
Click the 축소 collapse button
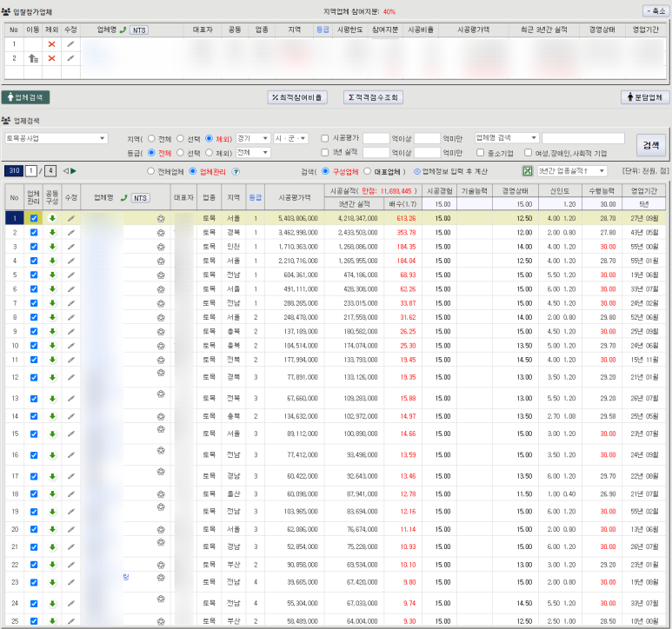pyautogui.click(x=656, y=10)
